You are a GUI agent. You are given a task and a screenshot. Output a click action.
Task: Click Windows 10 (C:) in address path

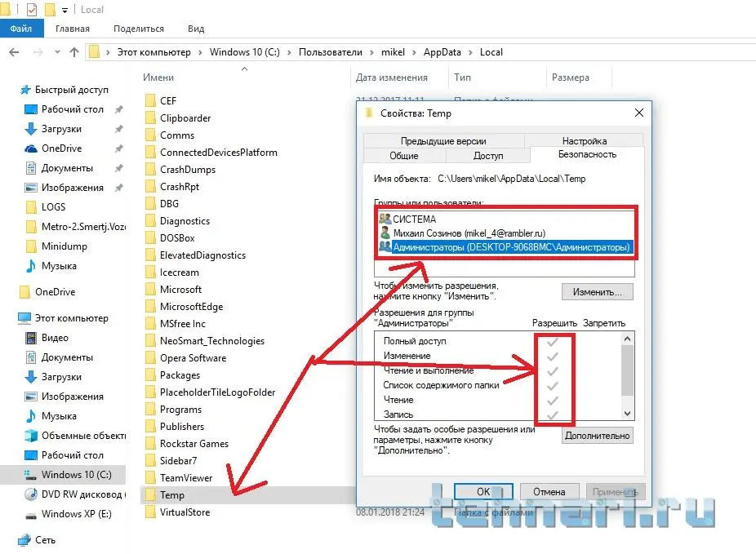coord(244,52)
